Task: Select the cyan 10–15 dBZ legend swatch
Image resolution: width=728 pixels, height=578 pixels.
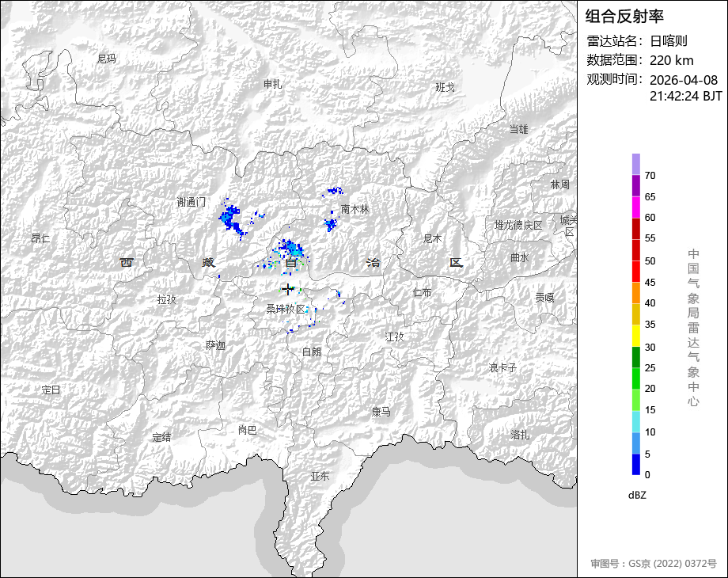Action: click(636, 421)
